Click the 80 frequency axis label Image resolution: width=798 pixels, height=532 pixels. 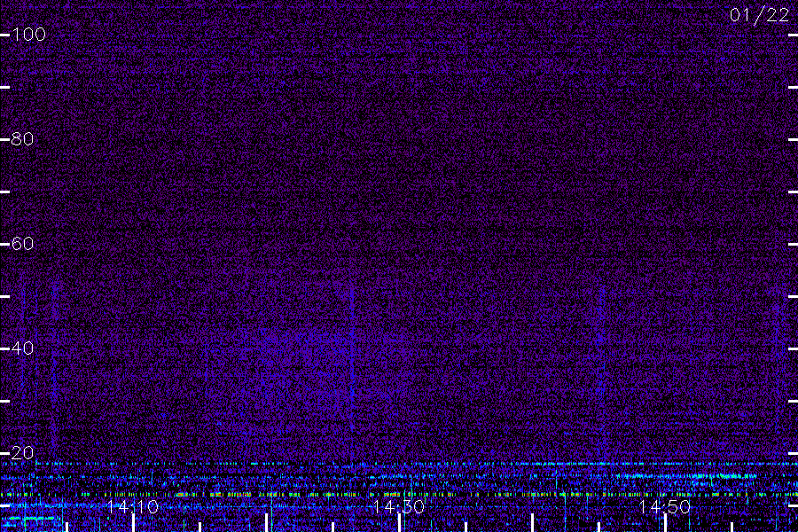coord(22,139)
